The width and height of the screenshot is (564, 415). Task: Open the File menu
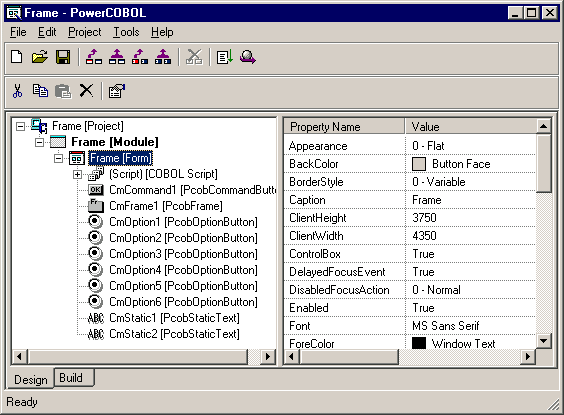click(x=18, y=32)
